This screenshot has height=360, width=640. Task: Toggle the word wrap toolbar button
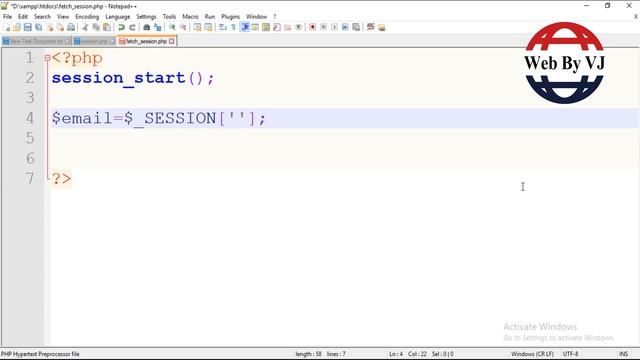click(x=223, y=27)
